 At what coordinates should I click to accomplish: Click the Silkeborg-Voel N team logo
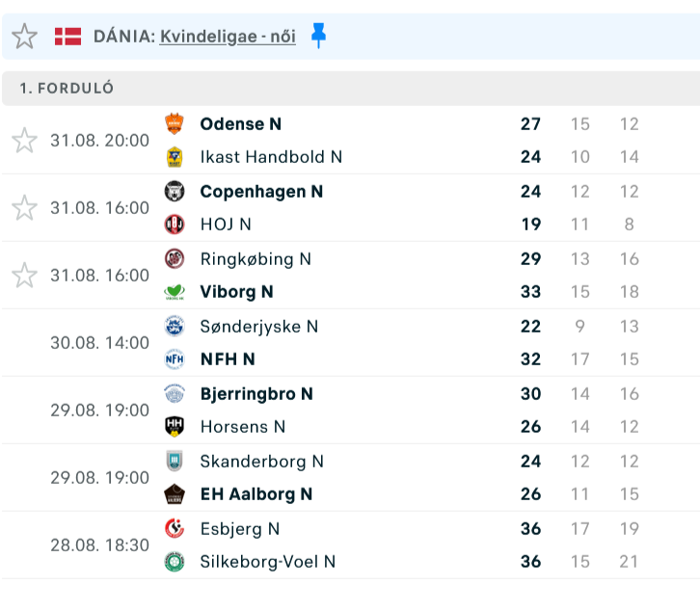tap(174, 561)
